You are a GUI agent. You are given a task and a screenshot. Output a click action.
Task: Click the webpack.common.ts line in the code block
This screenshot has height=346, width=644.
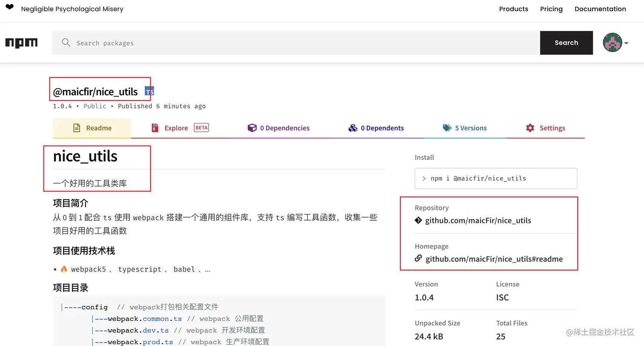177,319
